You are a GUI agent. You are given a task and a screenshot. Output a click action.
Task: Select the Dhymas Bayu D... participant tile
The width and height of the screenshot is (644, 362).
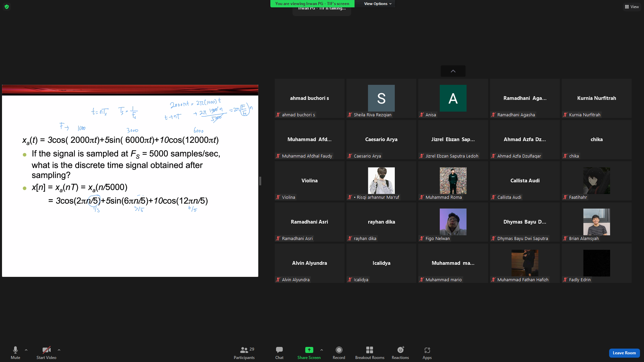(x=525, y=222)
